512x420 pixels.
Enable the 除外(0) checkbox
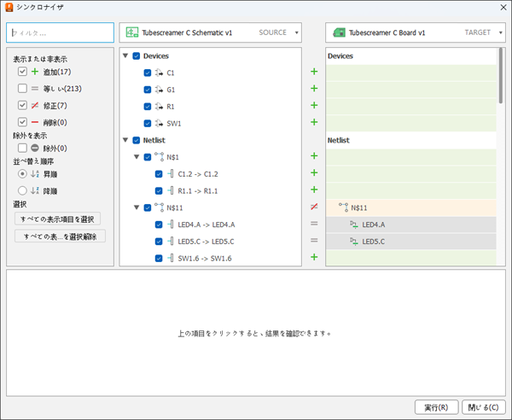tap(22, 149)
